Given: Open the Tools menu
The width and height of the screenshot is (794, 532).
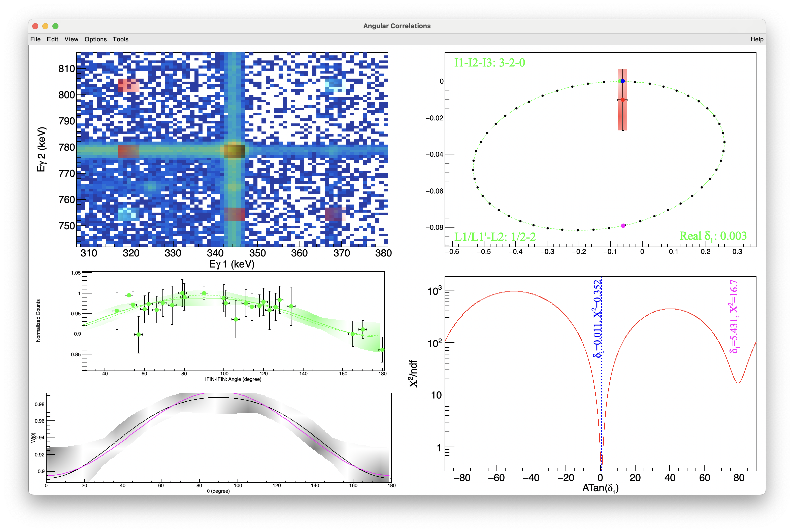Looking at the screenshot, I should pos(120,39).
